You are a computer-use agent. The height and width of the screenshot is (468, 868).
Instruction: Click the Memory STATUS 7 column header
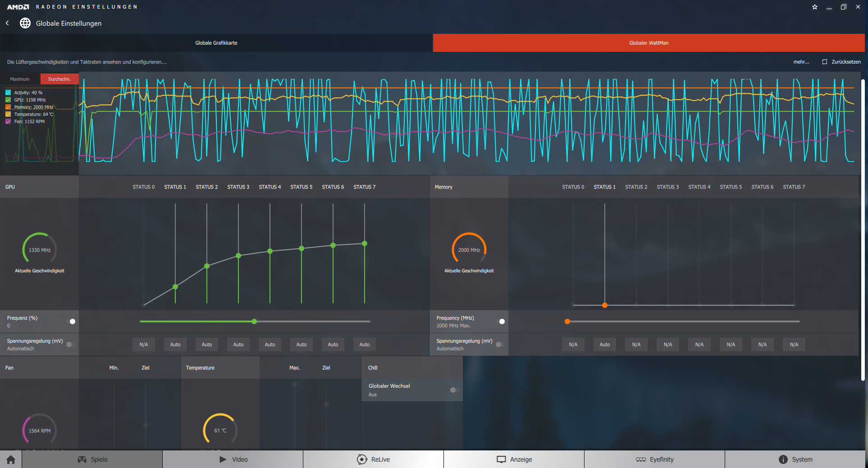point(794,187)
